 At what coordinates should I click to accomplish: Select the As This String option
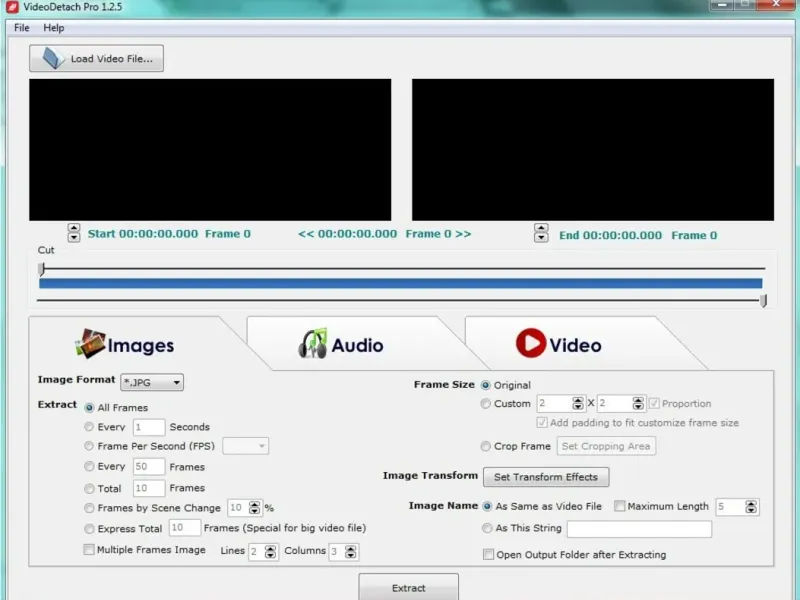coord(487,528)
